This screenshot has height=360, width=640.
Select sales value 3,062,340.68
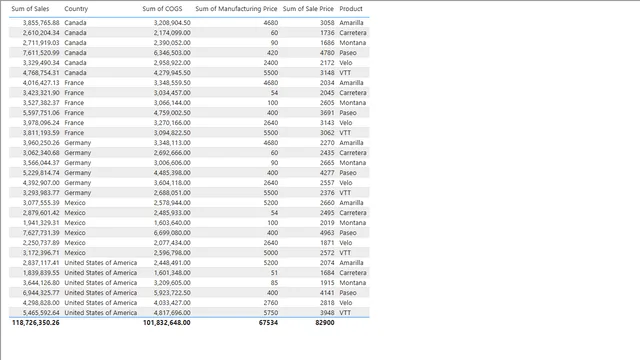click(41, 153)
